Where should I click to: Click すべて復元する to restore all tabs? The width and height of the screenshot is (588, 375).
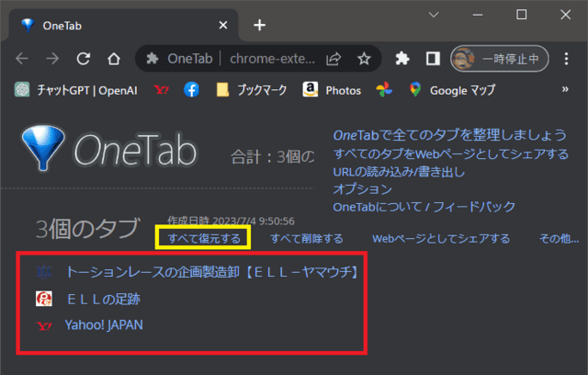click(204, 239)
